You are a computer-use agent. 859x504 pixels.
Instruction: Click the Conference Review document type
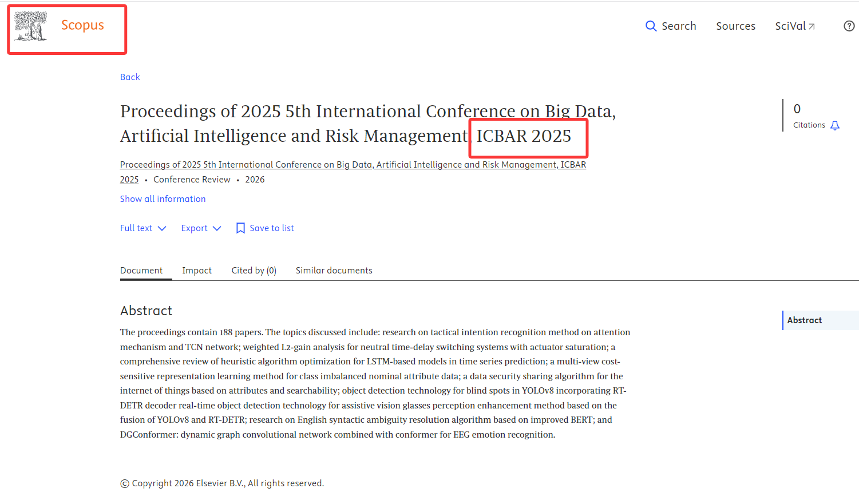pyautogui.click(x=192, y=180)
